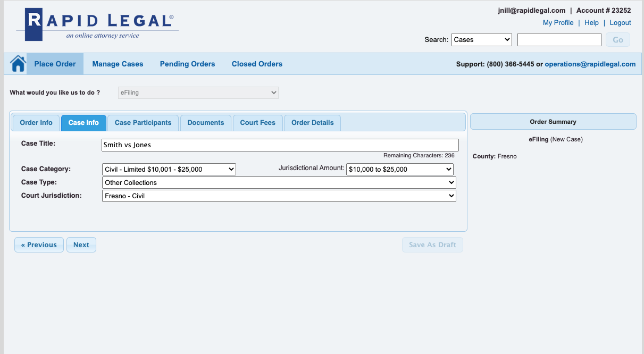This screenshot has width=644, height=354.
Task: Switch to the Order Info tab
Action: (36, 123)
